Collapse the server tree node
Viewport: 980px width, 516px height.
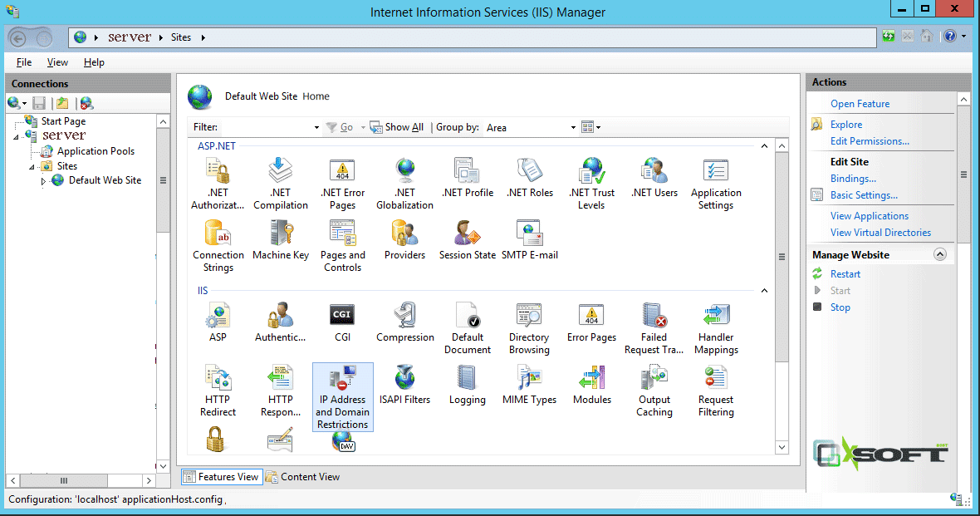[17, 136]
